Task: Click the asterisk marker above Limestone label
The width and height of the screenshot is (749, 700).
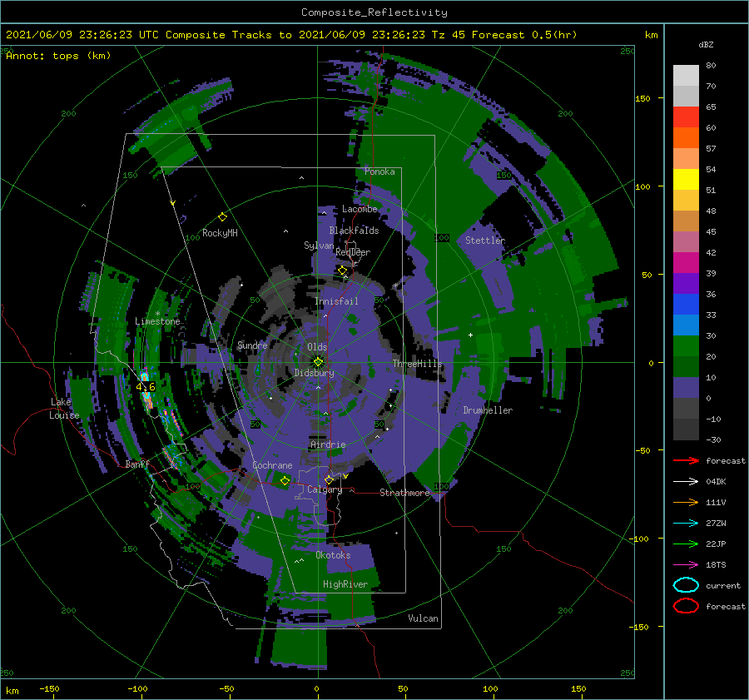Action: pyautogui.click(x=157, y=314)
